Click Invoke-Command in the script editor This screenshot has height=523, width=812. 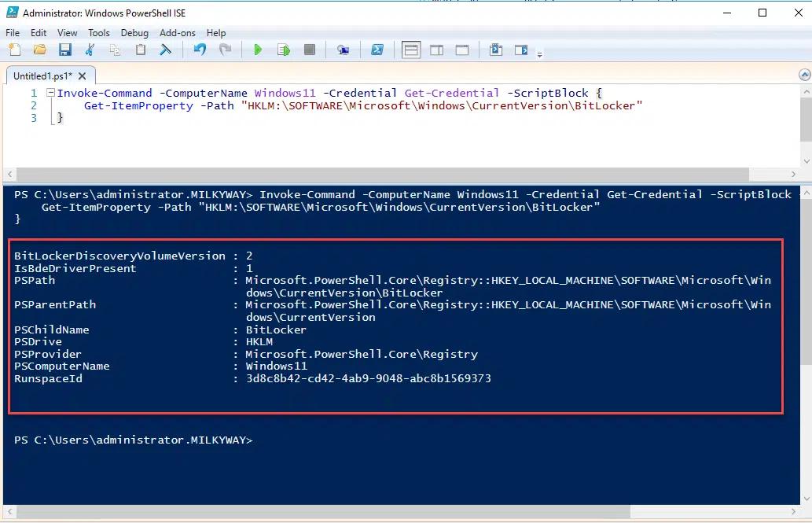(x=105, y=93)
